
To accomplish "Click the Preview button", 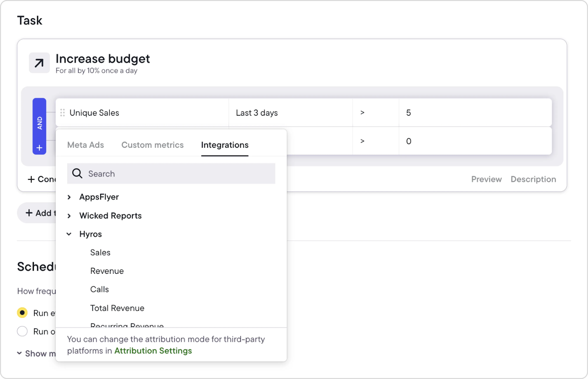I will pos(486,179).
